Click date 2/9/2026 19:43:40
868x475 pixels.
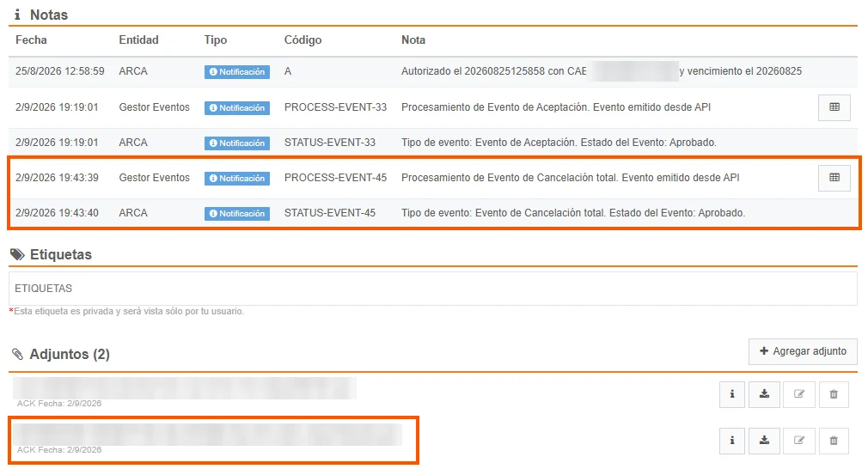pos(57,213)
